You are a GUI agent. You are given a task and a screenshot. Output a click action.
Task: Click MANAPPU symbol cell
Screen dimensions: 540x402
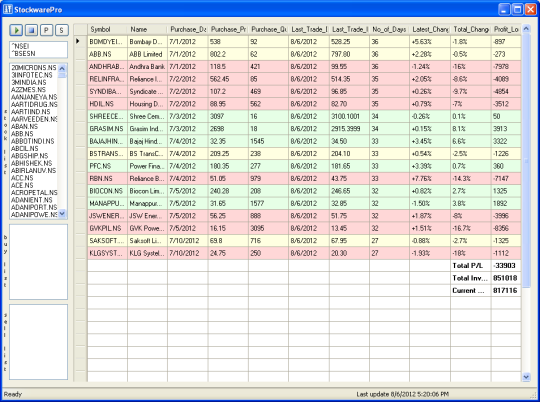click(107, 203)
